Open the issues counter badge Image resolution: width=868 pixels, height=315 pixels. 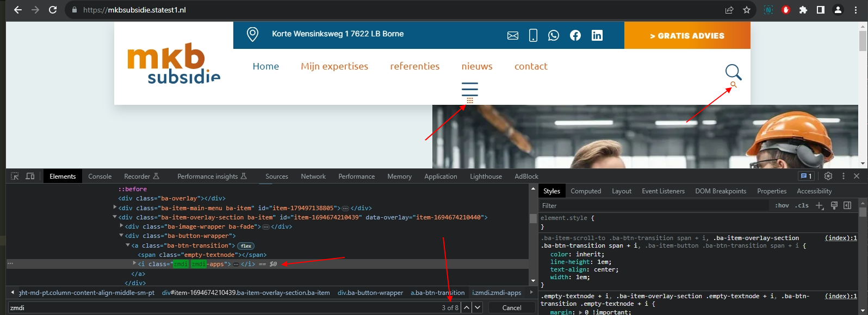806,176
